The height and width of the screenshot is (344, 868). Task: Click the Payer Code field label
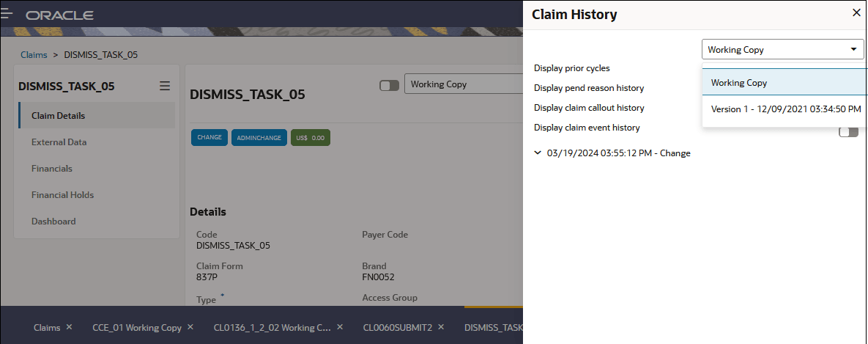click(385, 234)
